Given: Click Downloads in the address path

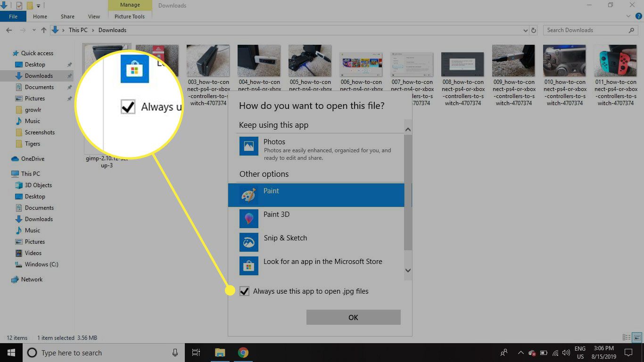Looking at the screenshot, I should pos(112,30).
